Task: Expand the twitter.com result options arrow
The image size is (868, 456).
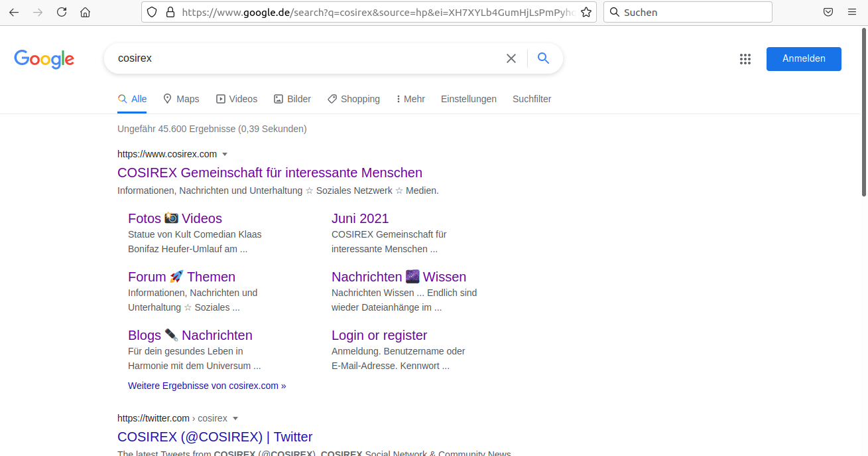Action: tap(235, 418)
